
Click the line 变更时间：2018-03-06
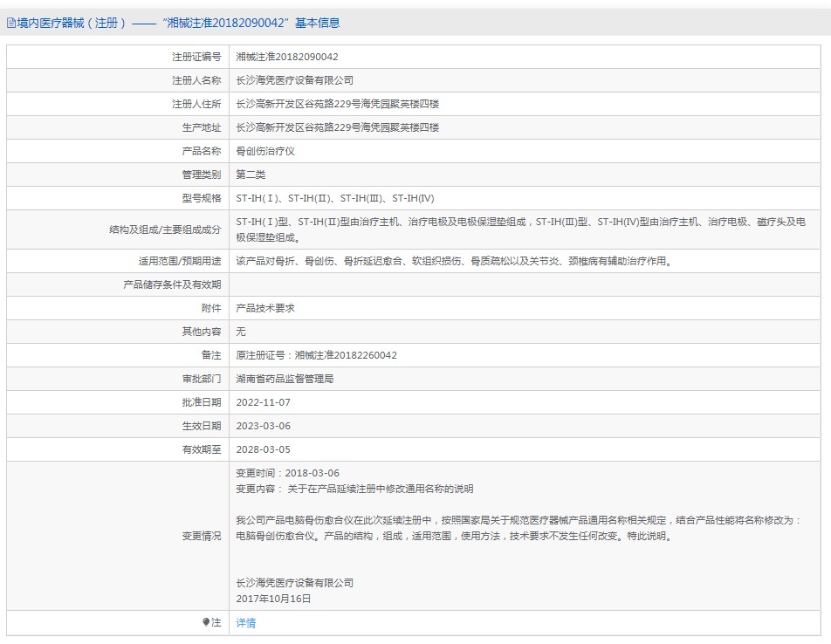click(288, 473)
